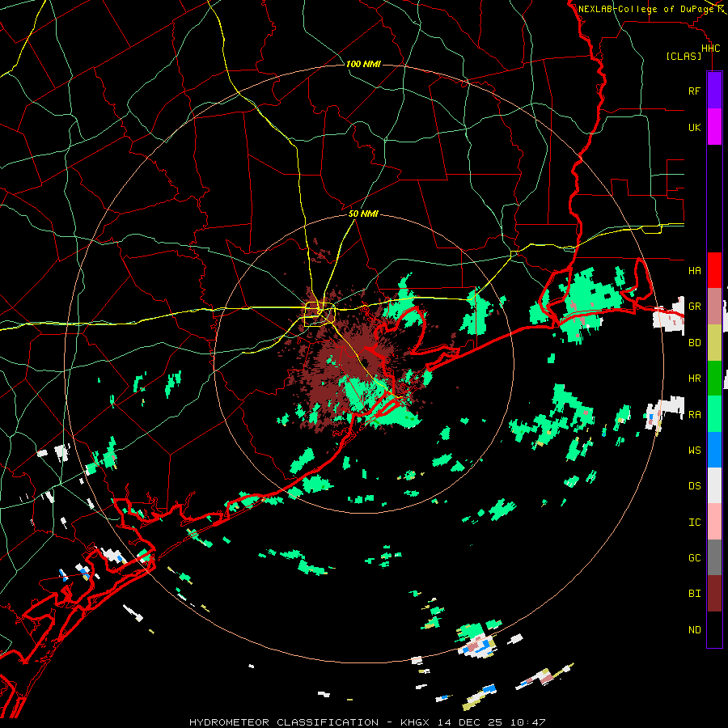Click the GR legend color swatch
Screen dimensions: 728x728
[x=714, y=307]
